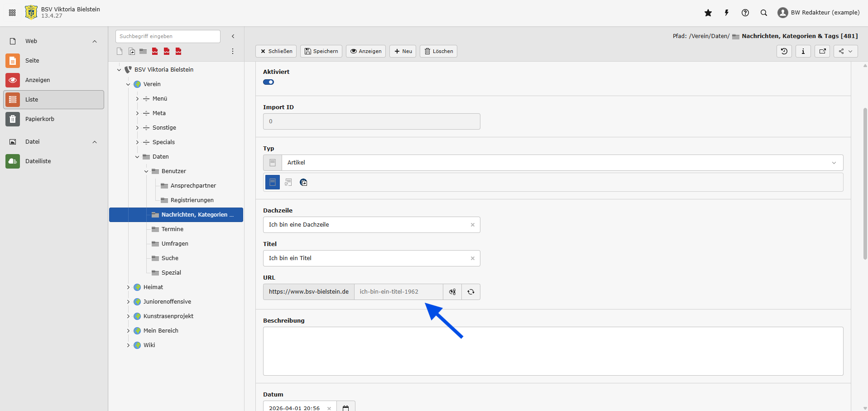Open the application grid menu icon
The image size is (868, 411).
pyautogui.click(x=12, y=13)
